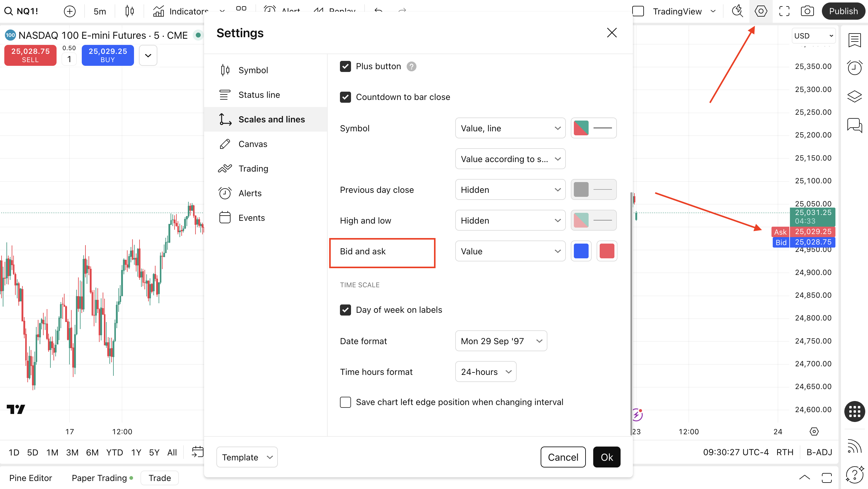Disable Countdown to bar close

pyautogui.click(x=345, y=97)
